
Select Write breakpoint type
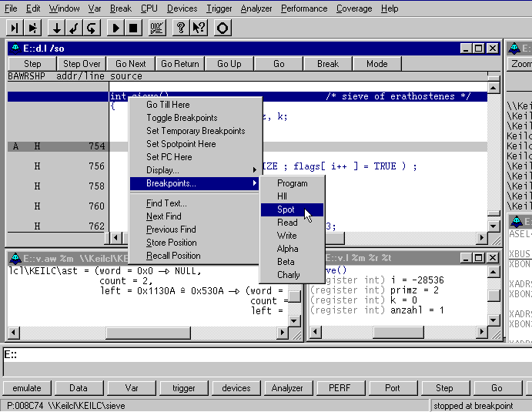[x=292, y=236]
